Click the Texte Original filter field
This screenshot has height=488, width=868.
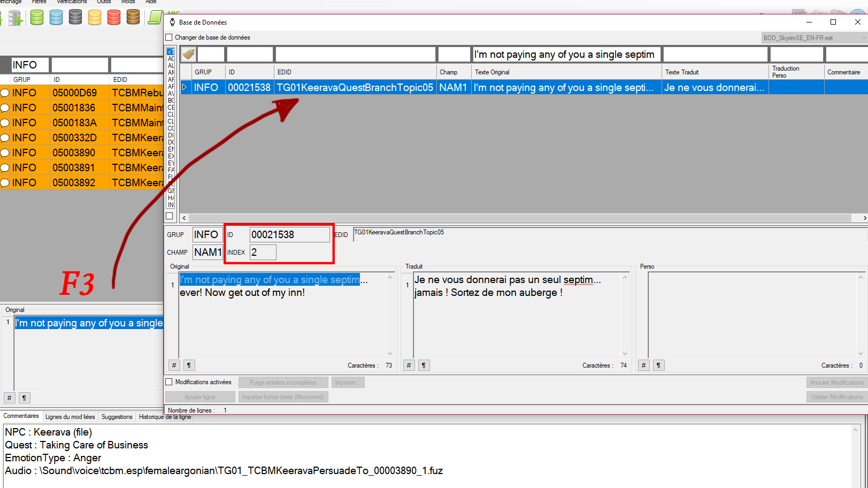[567, 55]
